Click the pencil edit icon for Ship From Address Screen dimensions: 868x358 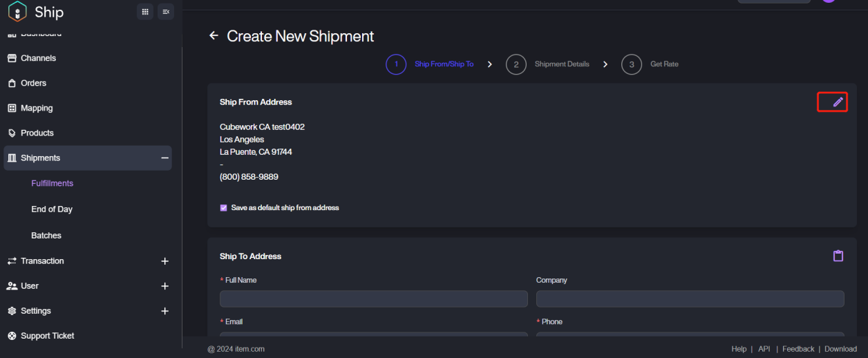click(x=838, y=102)
